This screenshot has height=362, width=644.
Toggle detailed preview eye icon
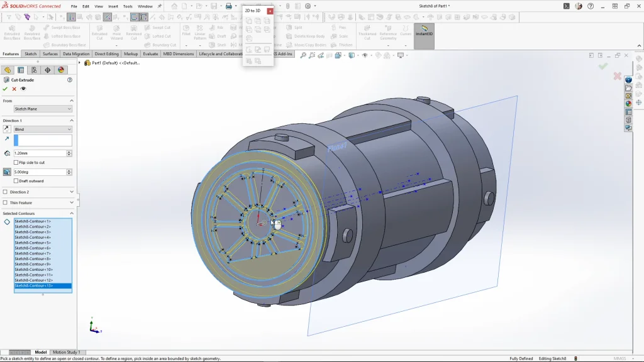[x=23, y=89]
